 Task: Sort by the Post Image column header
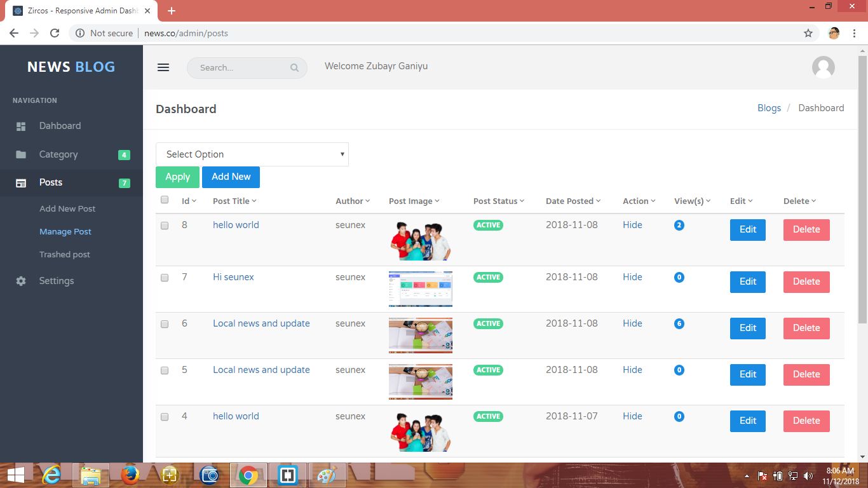point(414,201)
